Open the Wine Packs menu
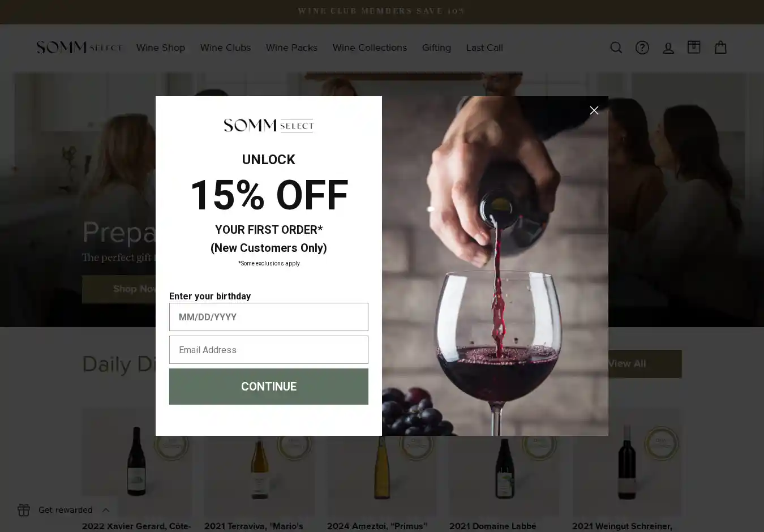 pos(291,48)
